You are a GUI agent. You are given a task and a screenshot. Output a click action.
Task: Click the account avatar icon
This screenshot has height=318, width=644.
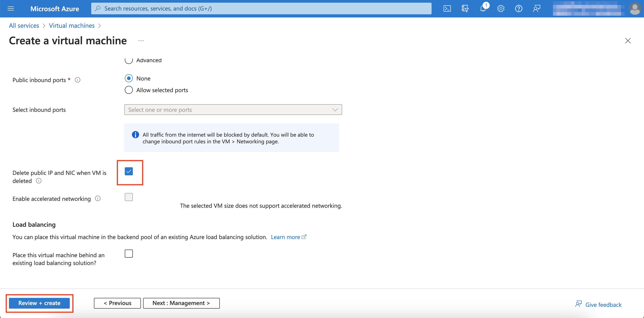point(636,8)
